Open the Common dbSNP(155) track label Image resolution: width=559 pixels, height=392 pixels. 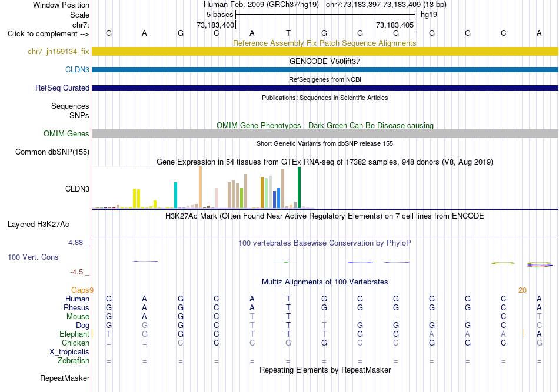coord(52,152)
